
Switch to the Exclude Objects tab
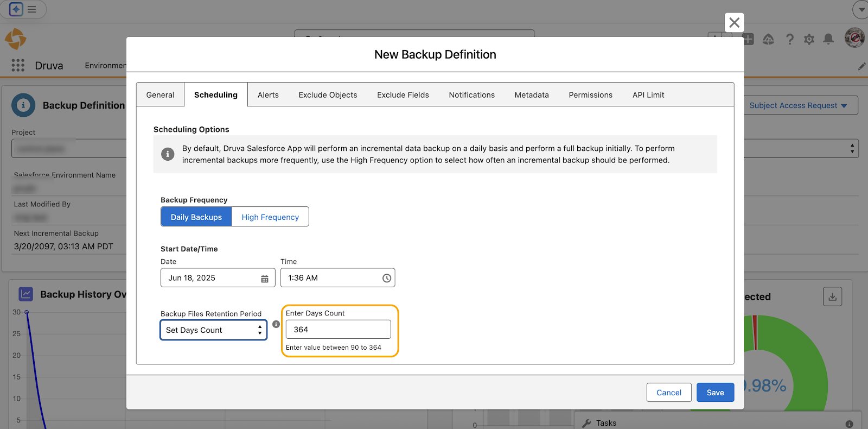[328, 95]
